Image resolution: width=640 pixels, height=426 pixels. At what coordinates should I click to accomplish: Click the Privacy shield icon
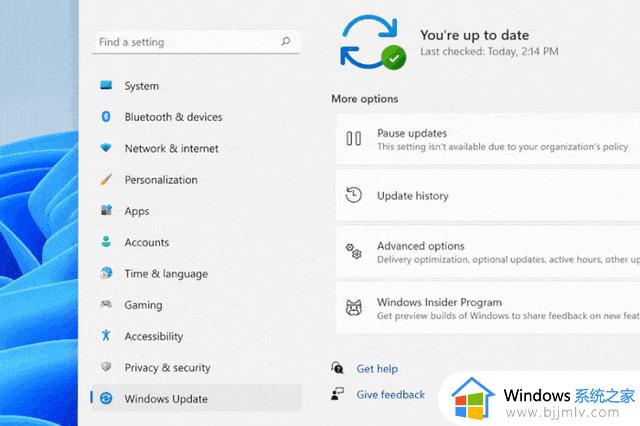point(106,366)
